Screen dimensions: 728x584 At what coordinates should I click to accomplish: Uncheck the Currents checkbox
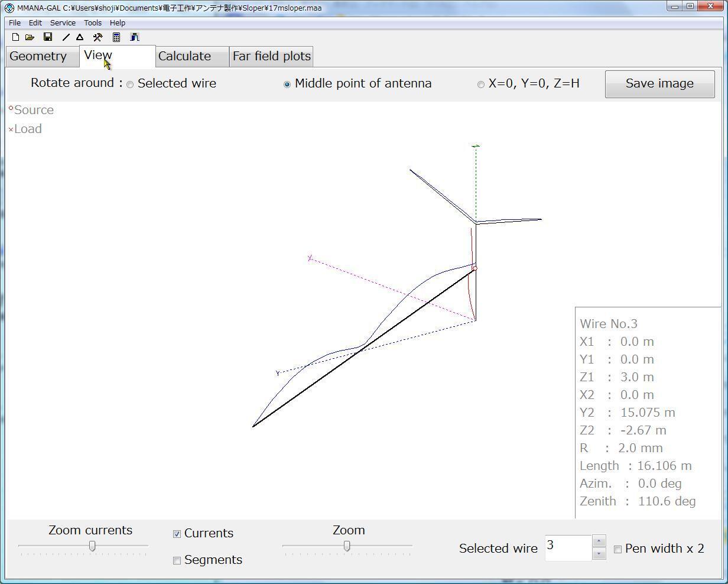coord(177,534)
